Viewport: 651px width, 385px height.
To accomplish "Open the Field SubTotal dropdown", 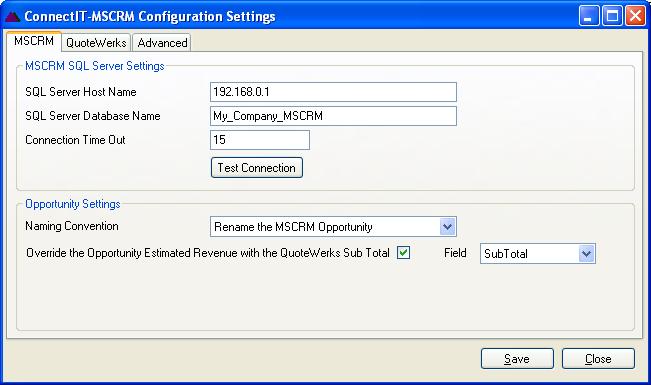I will (x=538, y=253).
